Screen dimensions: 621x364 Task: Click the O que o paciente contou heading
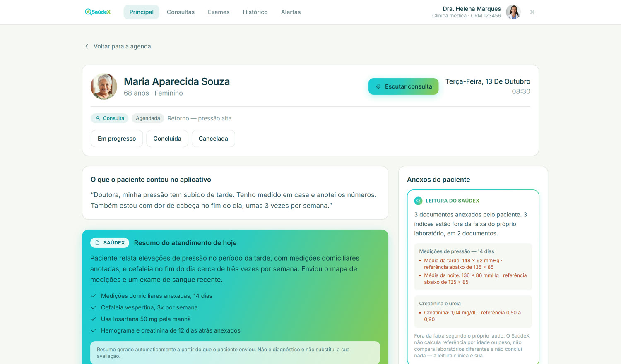tap(151, 180)
